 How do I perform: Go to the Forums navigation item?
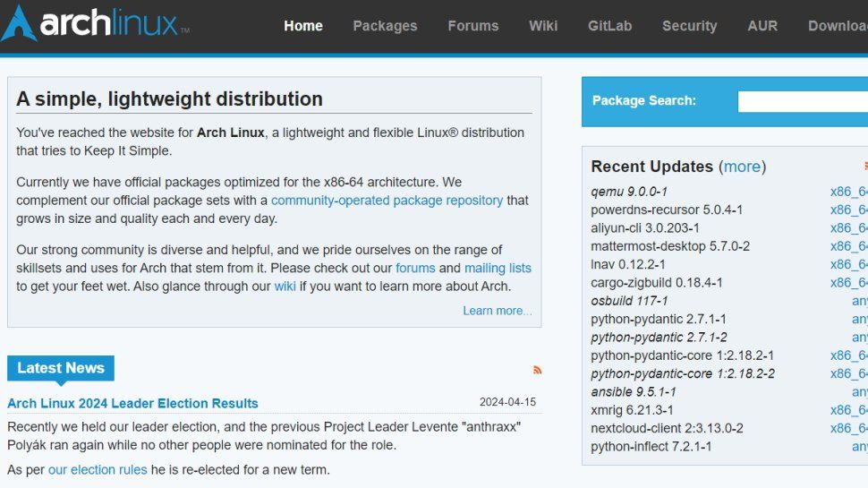(473, 26)
